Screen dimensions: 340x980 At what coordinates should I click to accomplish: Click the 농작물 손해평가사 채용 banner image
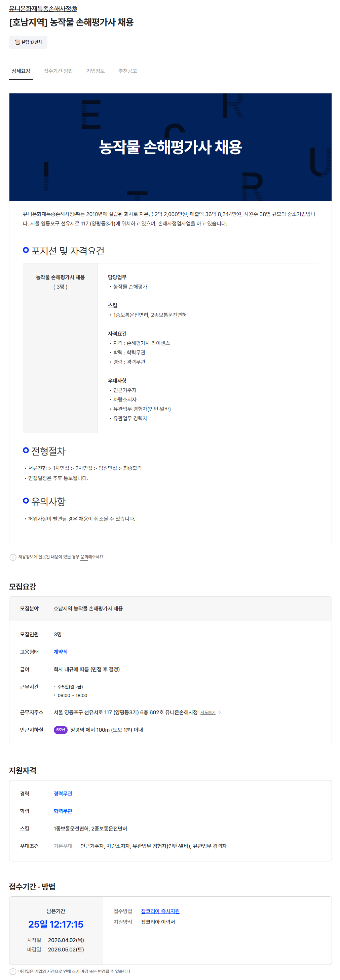point(170,147)
